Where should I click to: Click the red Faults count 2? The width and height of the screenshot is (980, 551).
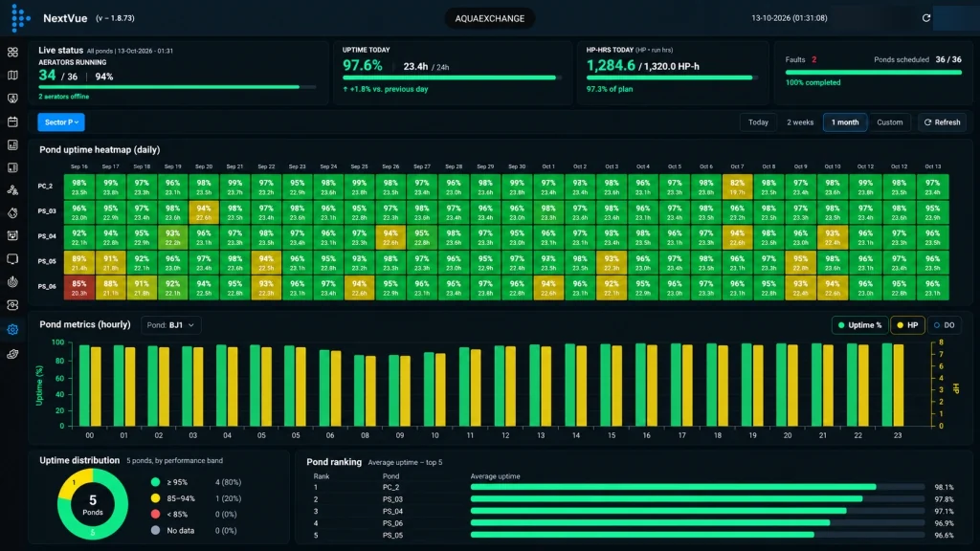813,59
